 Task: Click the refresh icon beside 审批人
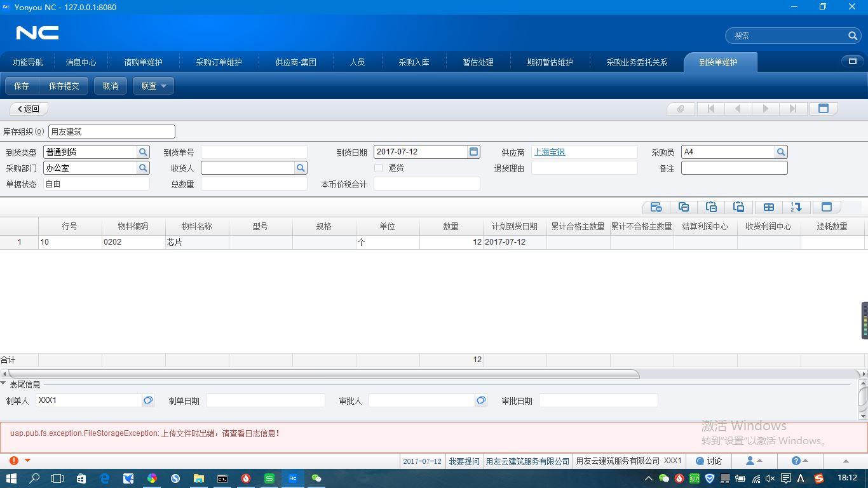(x=481, y=400)
